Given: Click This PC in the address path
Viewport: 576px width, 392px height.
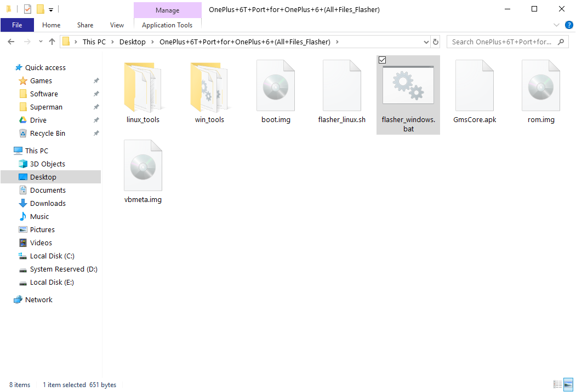Looking at the screenshot, I should click(94, 42).
